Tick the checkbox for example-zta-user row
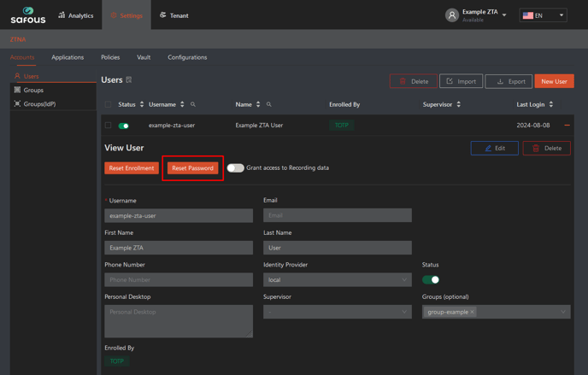This screenshot has height=375, width=588. pos(109,126)
